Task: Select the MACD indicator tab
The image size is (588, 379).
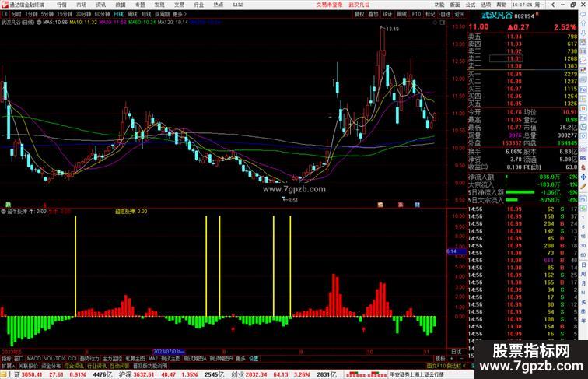Action: [x=33, y=359]
